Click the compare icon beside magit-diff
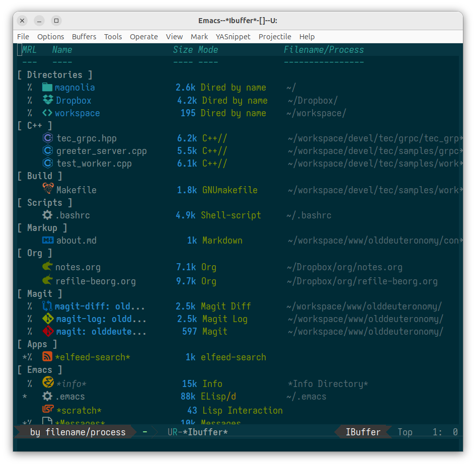 point(47,305)
